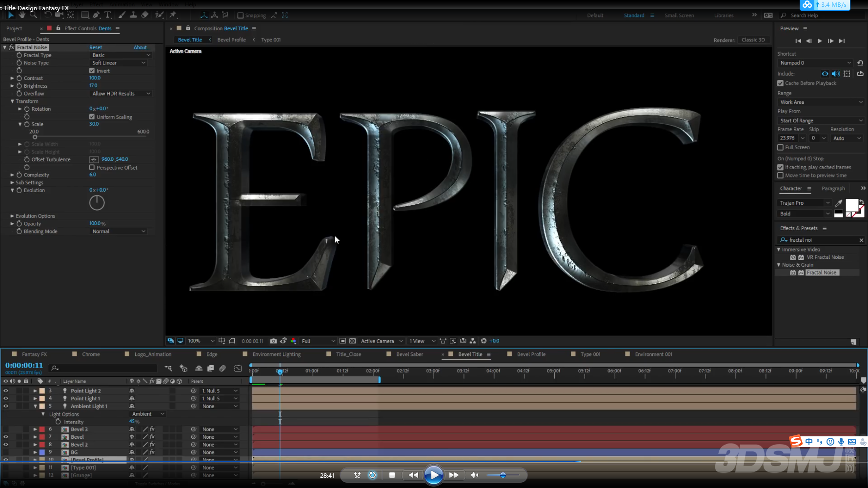Image resolution: width=868 pixels, height=488 pixels.
Task: Click the eyedropper in Character panel
Action: [839, 203]
